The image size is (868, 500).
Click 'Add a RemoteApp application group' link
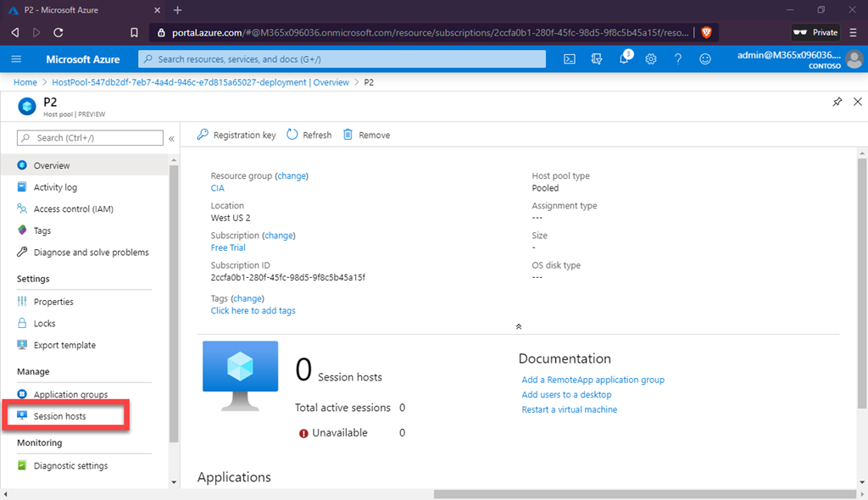pyautogui.click(x=593, y=380)
